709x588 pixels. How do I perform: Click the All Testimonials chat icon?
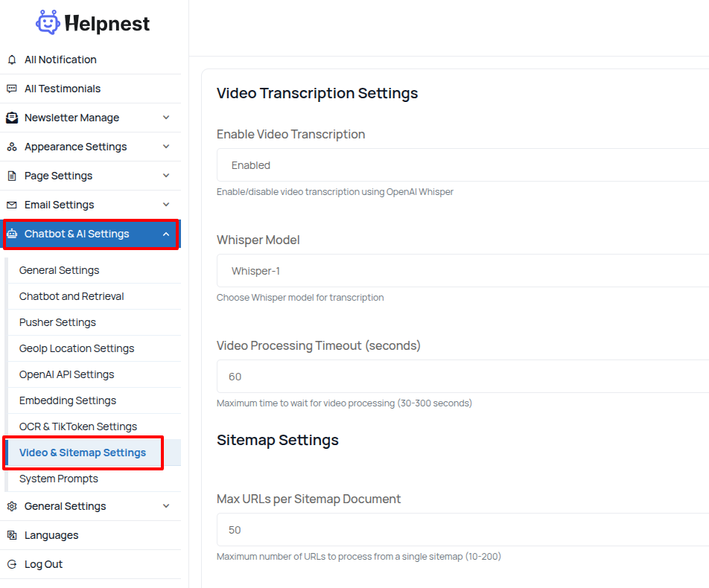11,89
